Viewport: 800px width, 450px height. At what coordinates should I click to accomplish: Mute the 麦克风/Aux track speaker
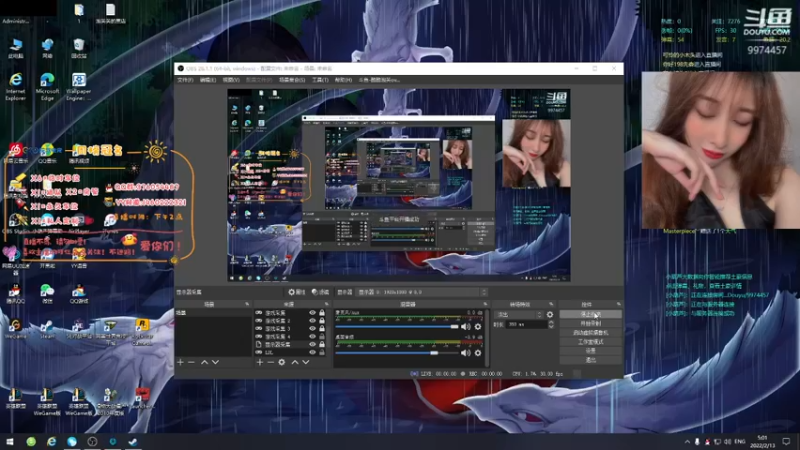point(466,327)
